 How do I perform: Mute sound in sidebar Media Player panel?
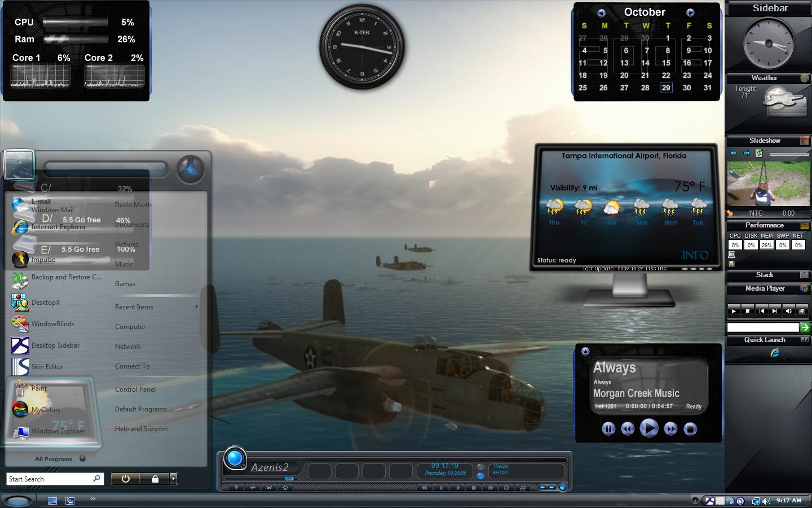(x=788, y=311)
